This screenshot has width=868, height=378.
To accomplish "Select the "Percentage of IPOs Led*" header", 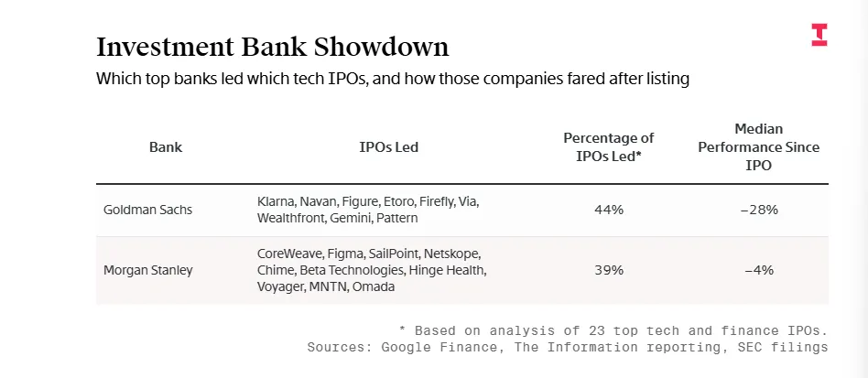I will coord(609,146).
